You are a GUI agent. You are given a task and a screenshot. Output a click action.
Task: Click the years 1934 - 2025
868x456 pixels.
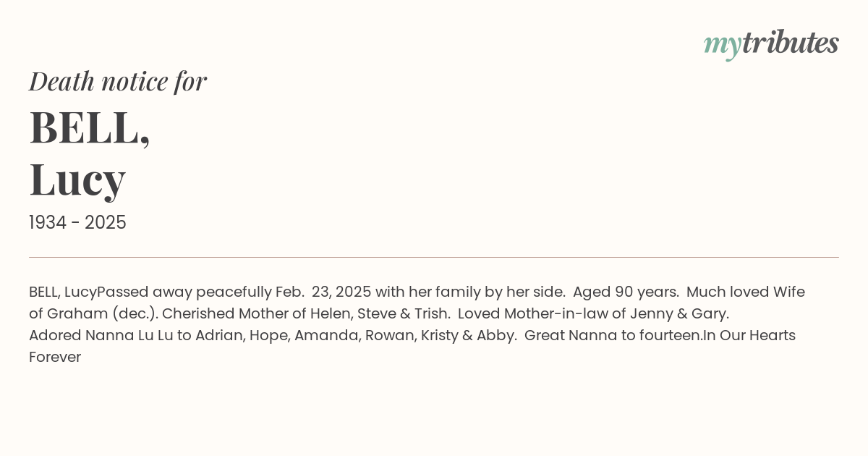(x=77, y=223)
